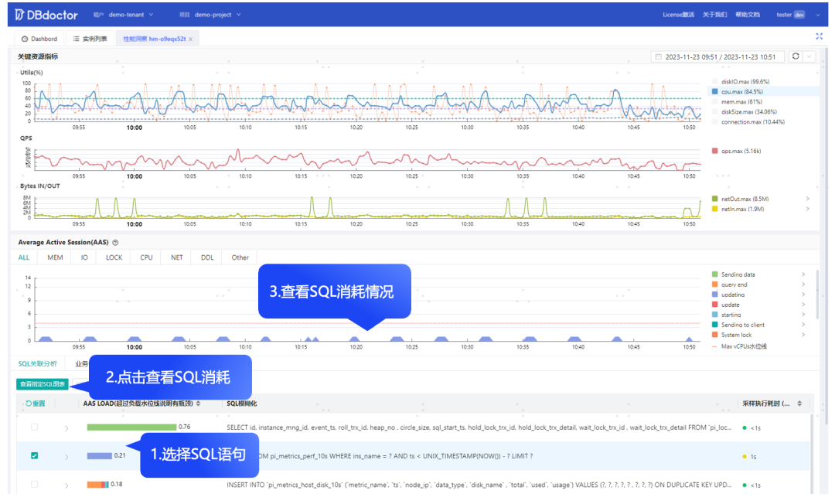Open the Dashboard tab

(x=39, y=39)
